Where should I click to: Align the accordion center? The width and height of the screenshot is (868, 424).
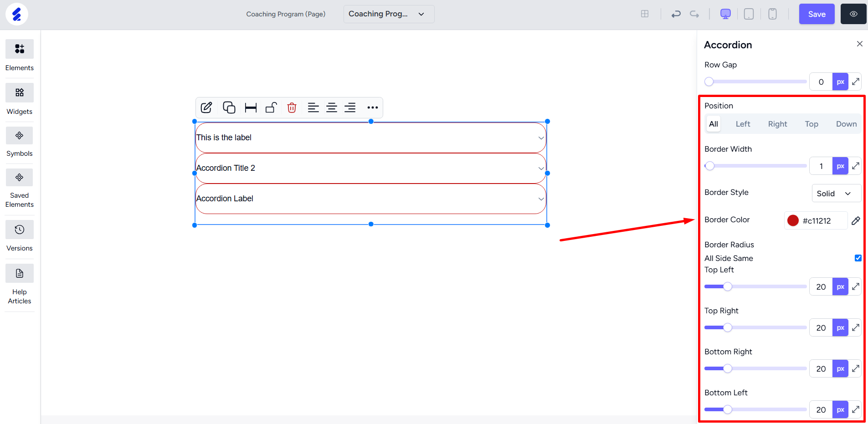[332, 107]
